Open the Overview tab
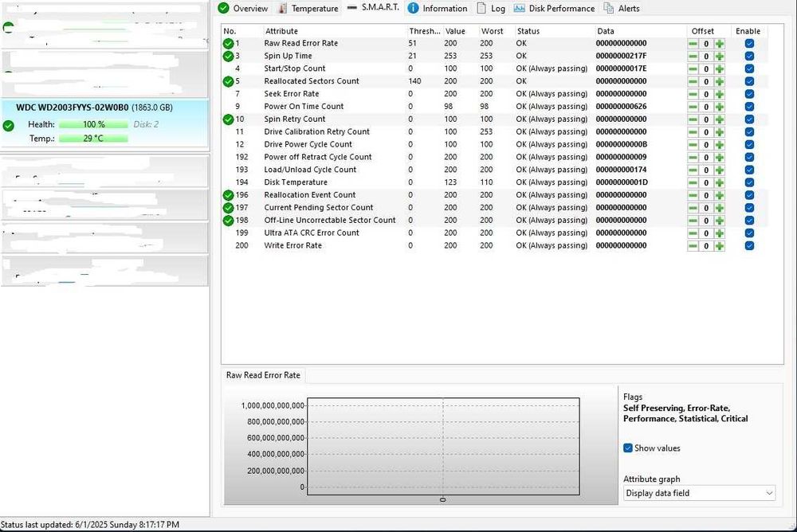Screen dimensions: 797x532 242,8
